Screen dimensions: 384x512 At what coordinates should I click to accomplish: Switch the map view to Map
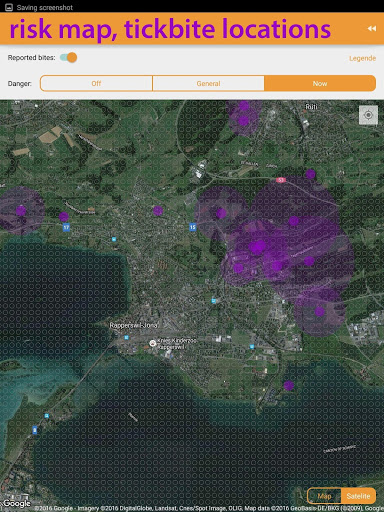[324, 496]
